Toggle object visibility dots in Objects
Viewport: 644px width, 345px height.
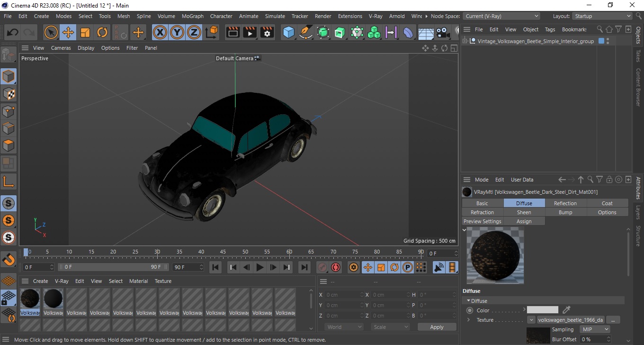tap(608, 41)
